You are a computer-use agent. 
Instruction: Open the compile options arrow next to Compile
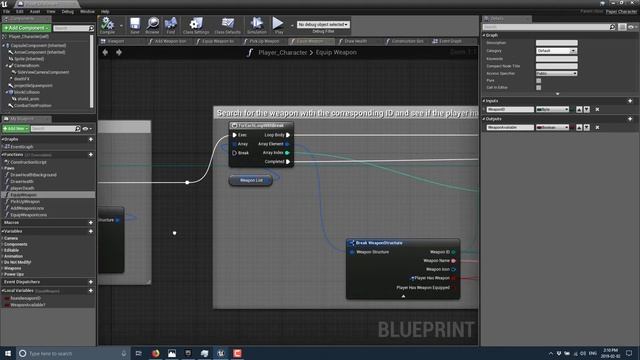121,25
